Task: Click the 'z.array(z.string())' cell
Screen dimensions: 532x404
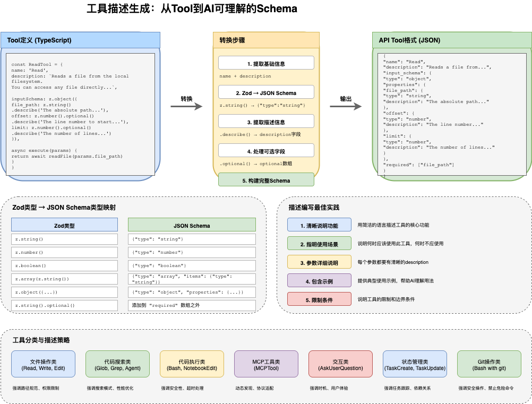Action: 64,279
